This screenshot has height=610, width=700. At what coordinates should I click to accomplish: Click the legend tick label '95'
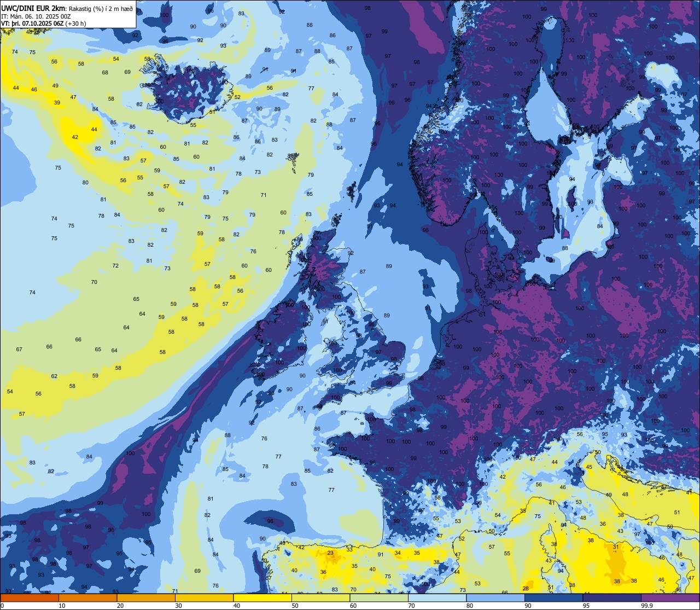point(586,606)
